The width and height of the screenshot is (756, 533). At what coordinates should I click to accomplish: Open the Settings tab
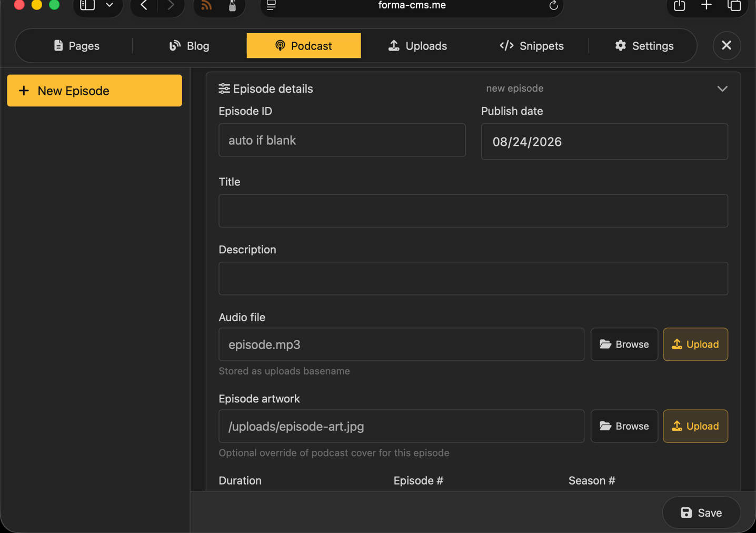pos(644,46)
